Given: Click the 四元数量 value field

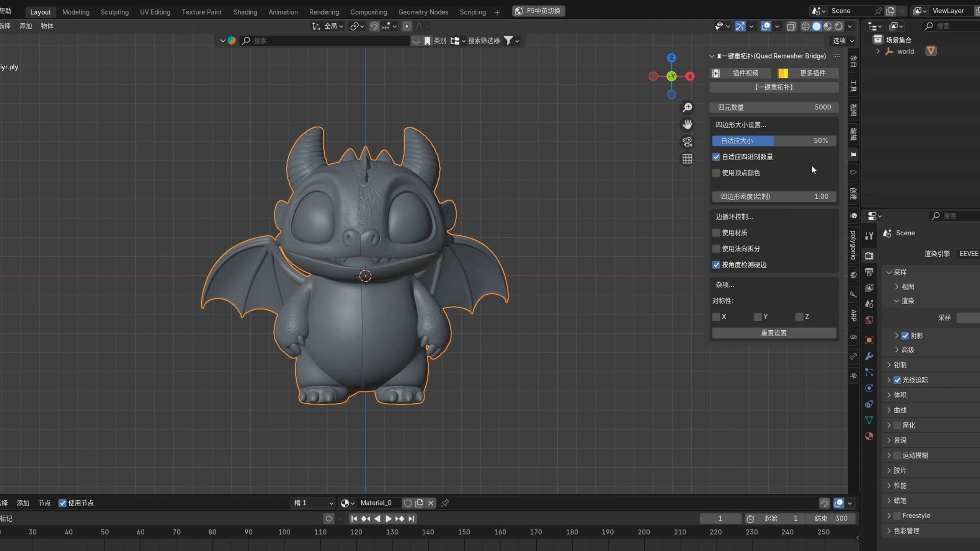Looking at the screenshot, I should coord(774,107).
